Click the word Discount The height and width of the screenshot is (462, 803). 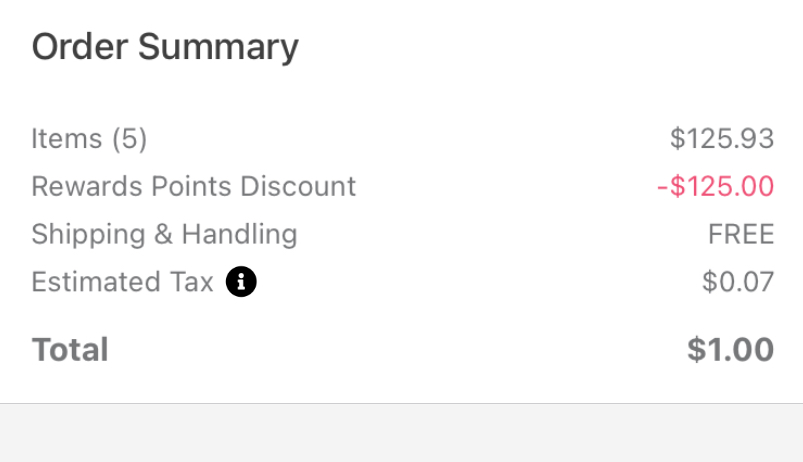298,186
